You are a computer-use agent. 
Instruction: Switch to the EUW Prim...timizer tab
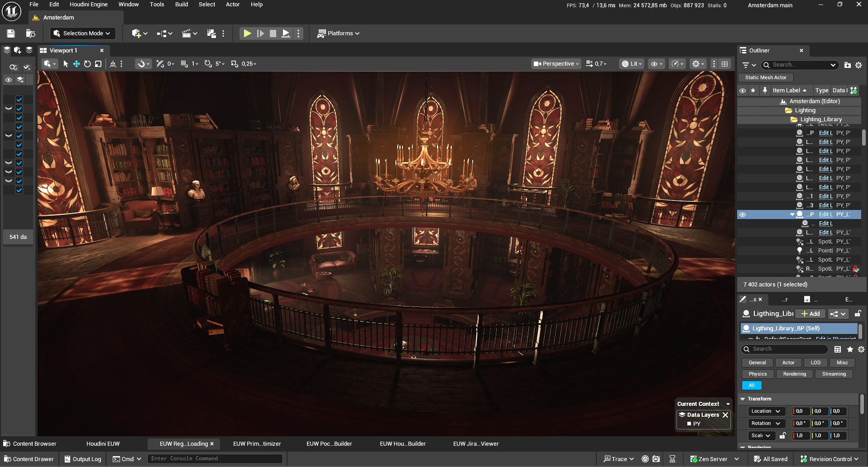tap(257, 444)
